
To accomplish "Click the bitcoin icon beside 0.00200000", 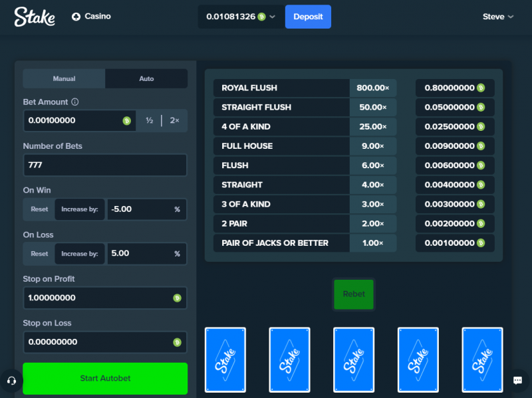I will coord(481,224).
